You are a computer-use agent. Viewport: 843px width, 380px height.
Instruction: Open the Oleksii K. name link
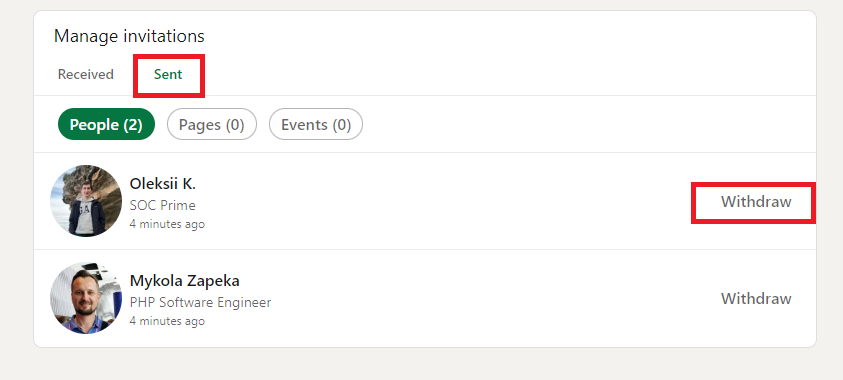click(x=163, y=184)
